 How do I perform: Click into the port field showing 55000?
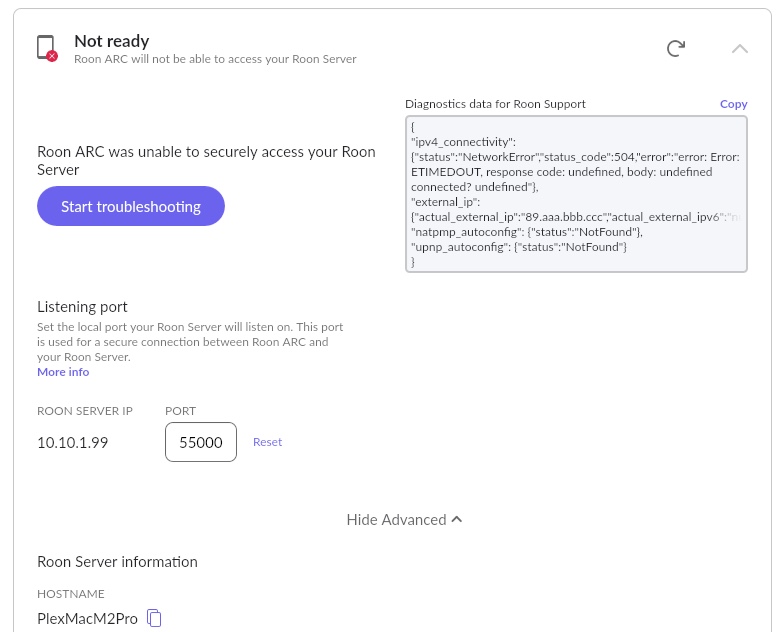tap(200, 442)
